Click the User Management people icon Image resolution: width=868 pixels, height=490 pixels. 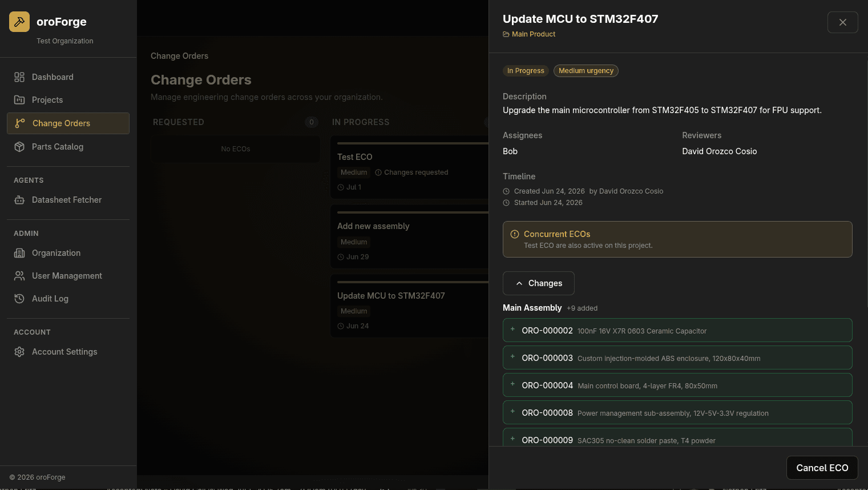click(x=19, y=276)
